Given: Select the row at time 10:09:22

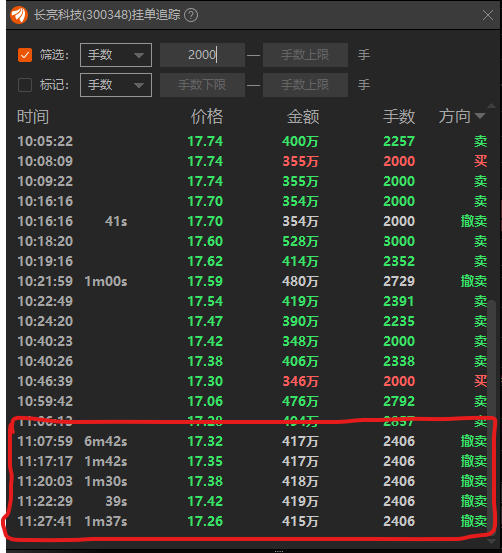Looking at the screenshot, I should pos(252,181).
